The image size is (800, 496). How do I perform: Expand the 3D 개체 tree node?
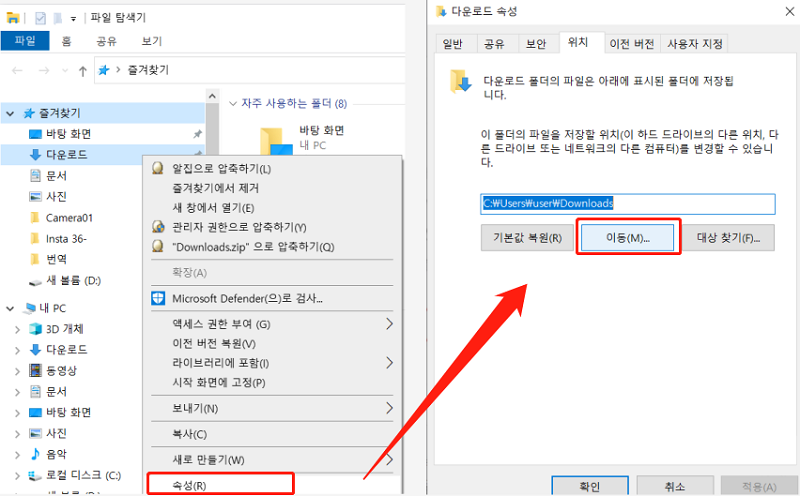(x=17, y=330)
